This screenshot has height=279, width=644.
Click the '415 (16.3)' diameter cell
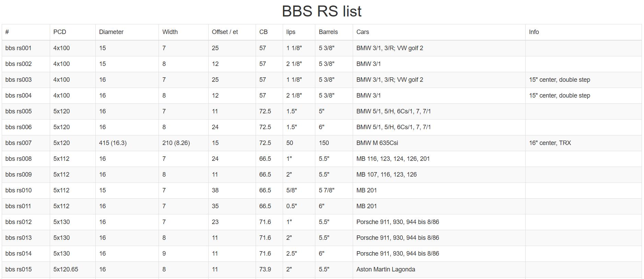pos(113,143)
